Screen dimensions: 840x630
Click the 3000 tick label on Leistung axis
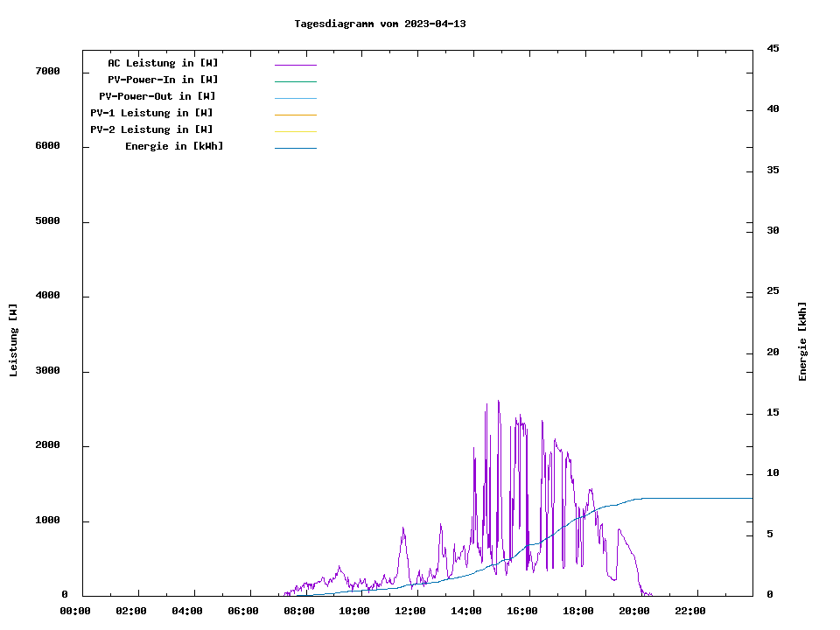tap(47, 371)
